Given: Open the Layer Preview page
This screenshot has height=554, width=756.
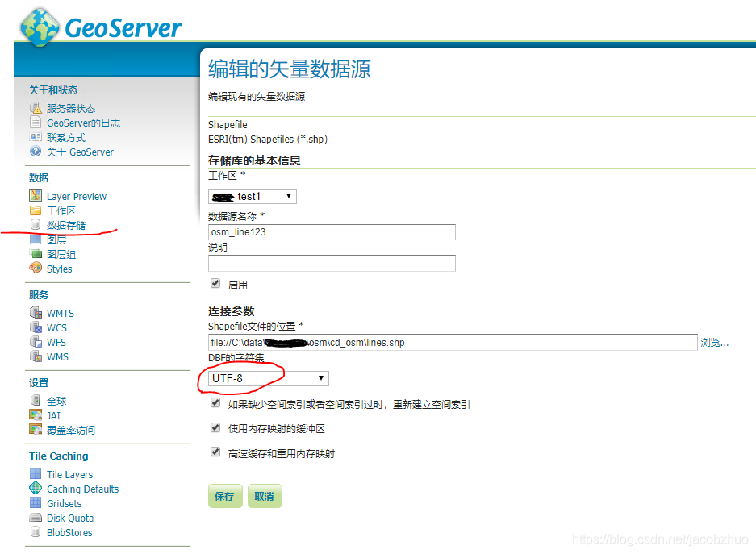Looking at the screenshot, I should [77, 196].
